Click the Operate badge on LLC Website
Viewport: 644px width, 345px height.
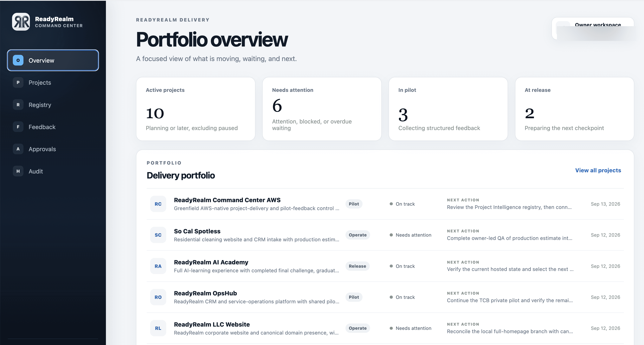click(x=357, y=328)
